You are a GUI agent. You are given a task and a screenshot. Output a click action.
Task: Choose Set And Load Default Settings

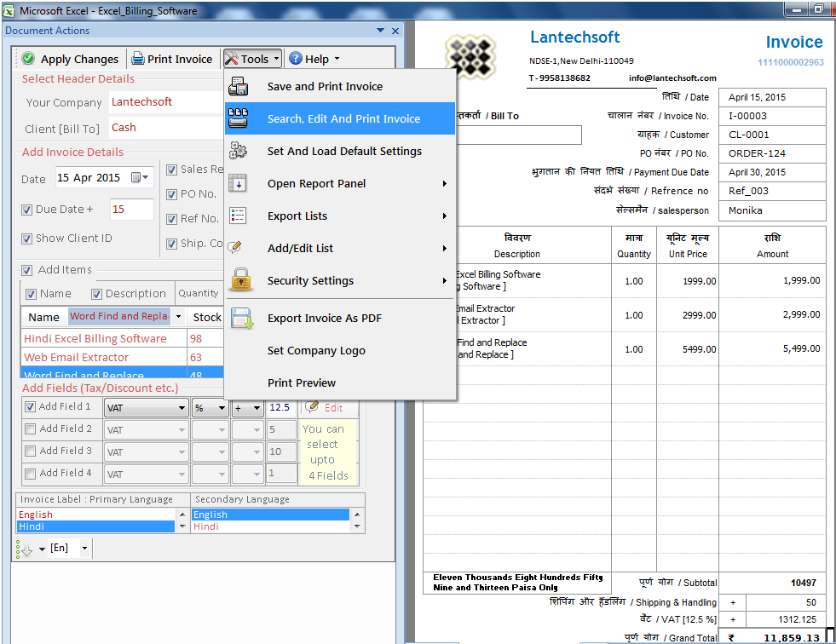(340, 151)
